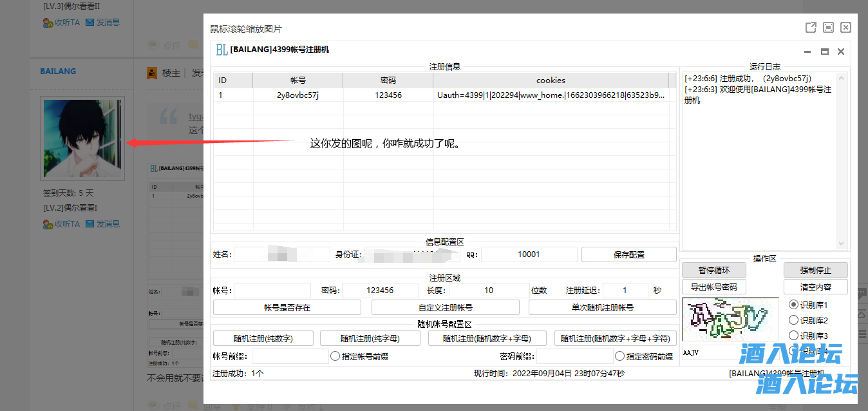Click the 保存配置 save config button
Screen dimensions: 868x411
click(628, 254)
